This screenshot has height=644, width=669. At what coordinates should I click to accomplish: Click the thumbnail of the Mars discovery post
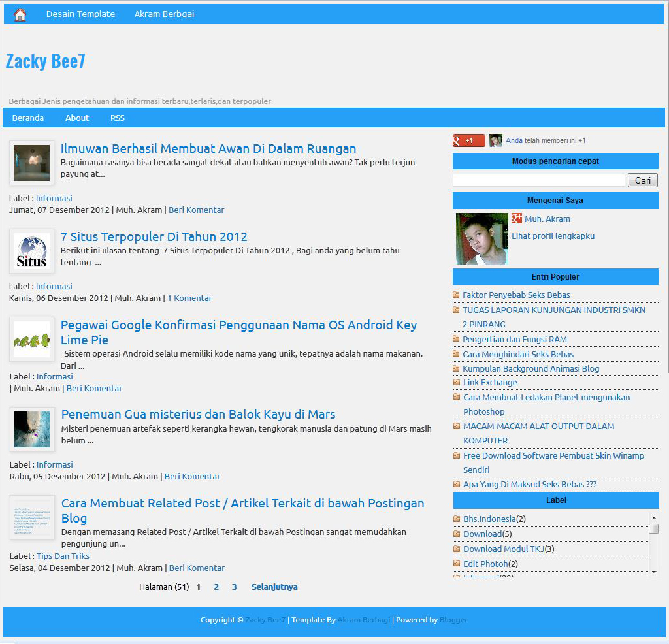pos(31,429)
